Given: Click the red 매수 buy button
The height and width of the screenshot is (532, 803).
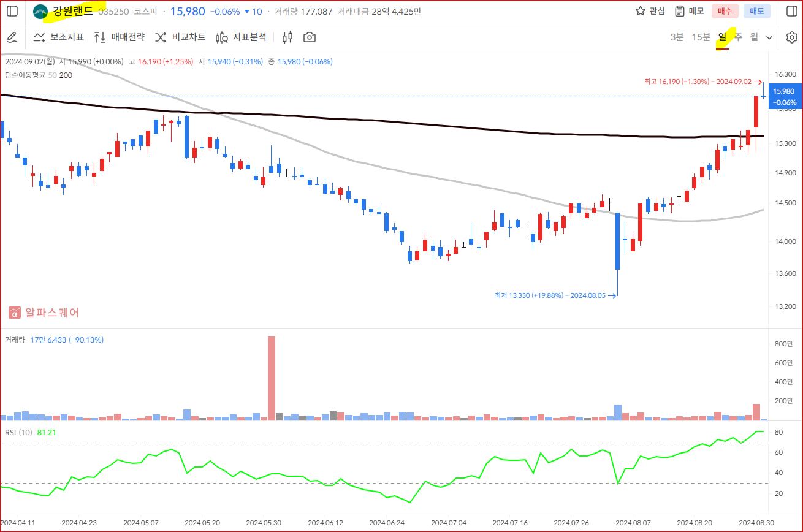Looking at the screenshot, I should pos(725,11).
